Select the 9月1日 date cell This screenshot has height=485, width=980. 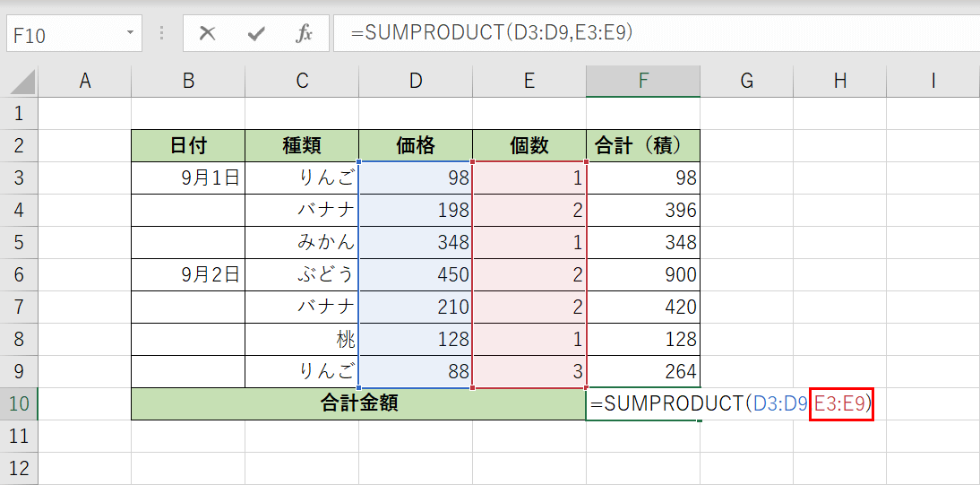188,178
